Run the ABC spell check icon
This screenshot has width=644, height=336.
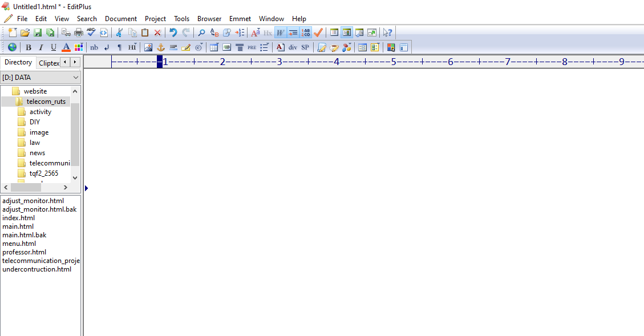pyautogui.click(x=91, y=33)
